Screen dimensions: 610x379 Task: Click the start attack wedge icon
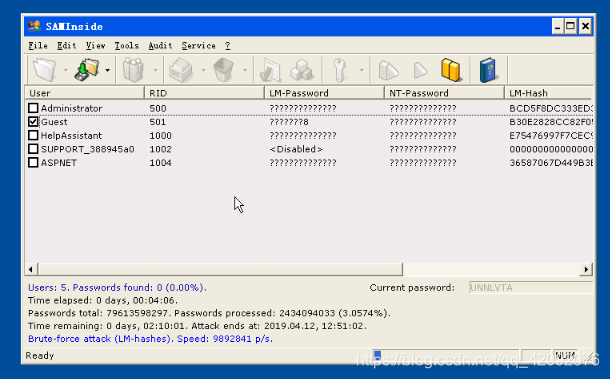(388, 70)
